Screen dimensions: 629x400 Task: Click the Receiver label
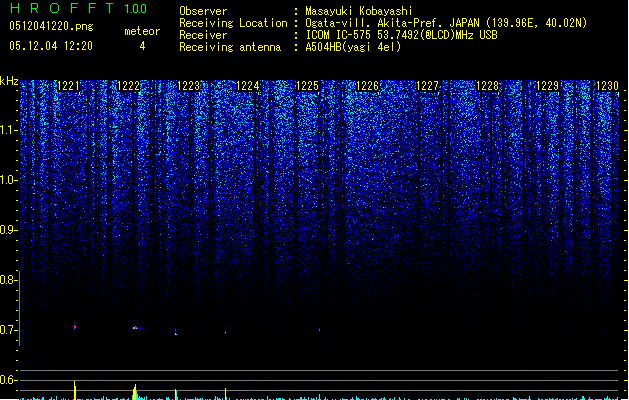pos(203,35)
